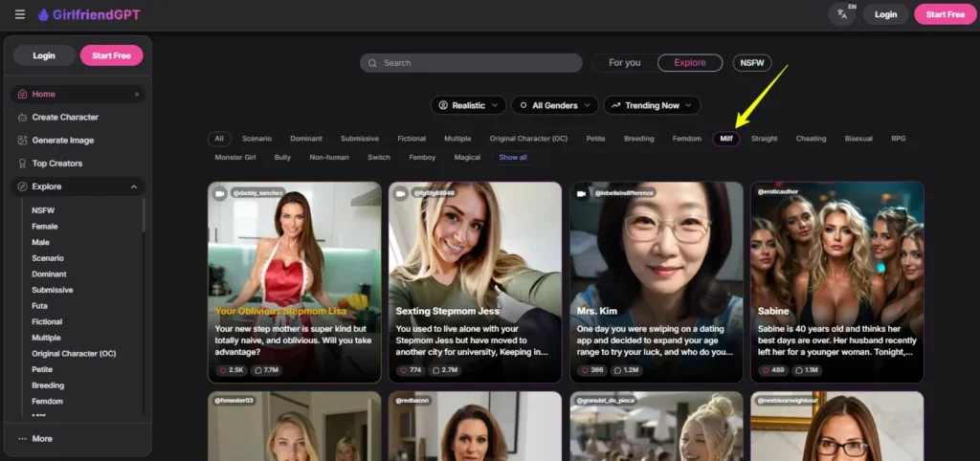Click the 366 likes heart icon

586,370
